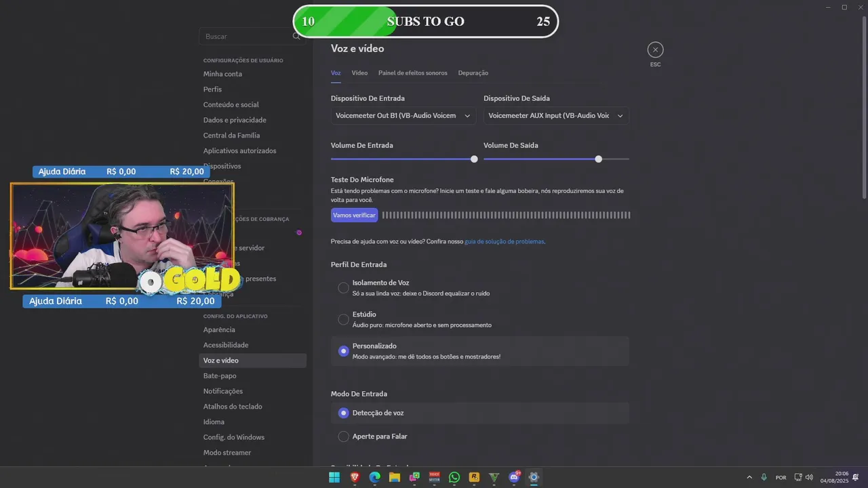Click Vamos verificar mic test button
The image size is (868, 488).
[x=354, y=215]
